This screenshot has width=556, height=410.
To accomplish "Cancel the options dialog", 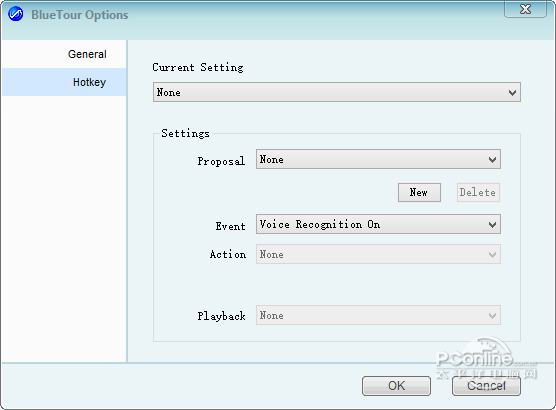I will click(486, 386).
